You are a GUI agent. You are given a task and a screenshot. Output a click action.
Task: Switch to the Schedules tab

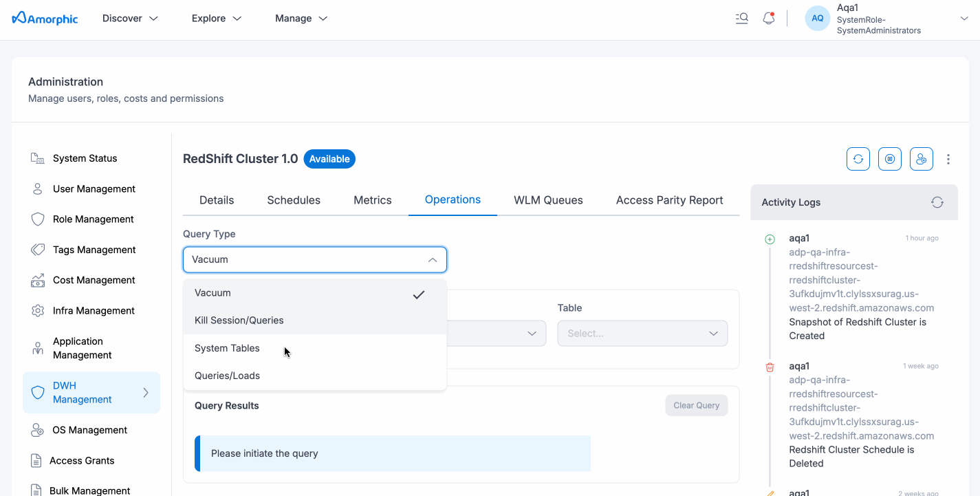(294, 200)
